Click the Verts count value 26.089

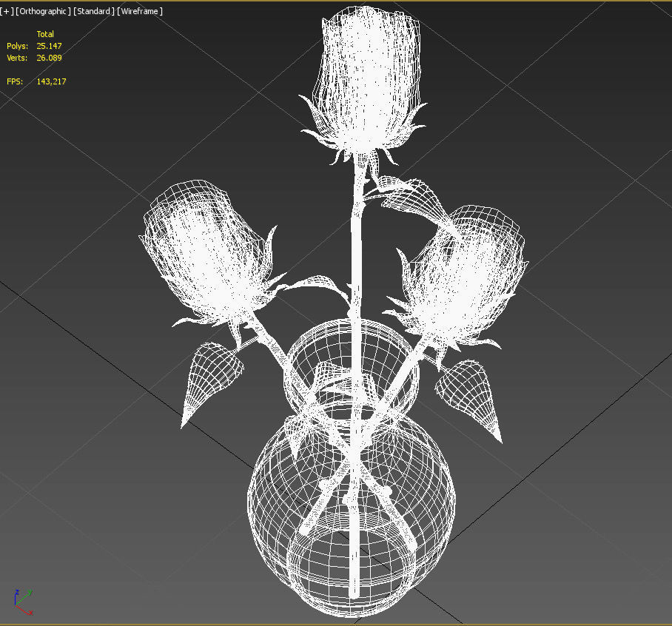pos(49,58)
